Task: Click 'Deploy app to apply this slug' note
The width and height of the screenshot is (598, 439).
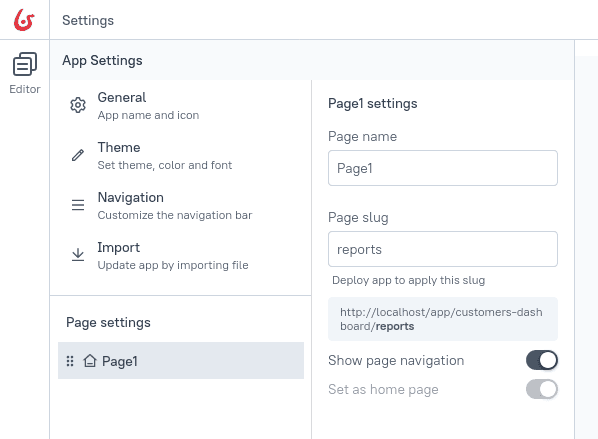Action: [408, 280]
